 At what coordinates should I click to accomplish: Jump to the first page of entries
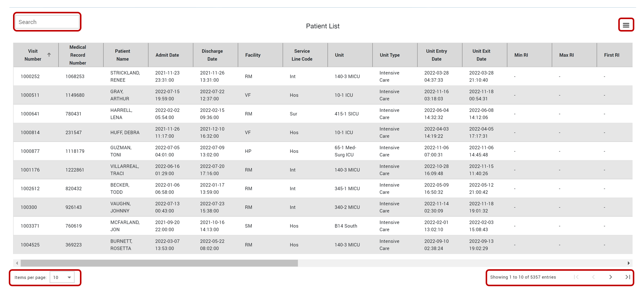tap(576, 277)
